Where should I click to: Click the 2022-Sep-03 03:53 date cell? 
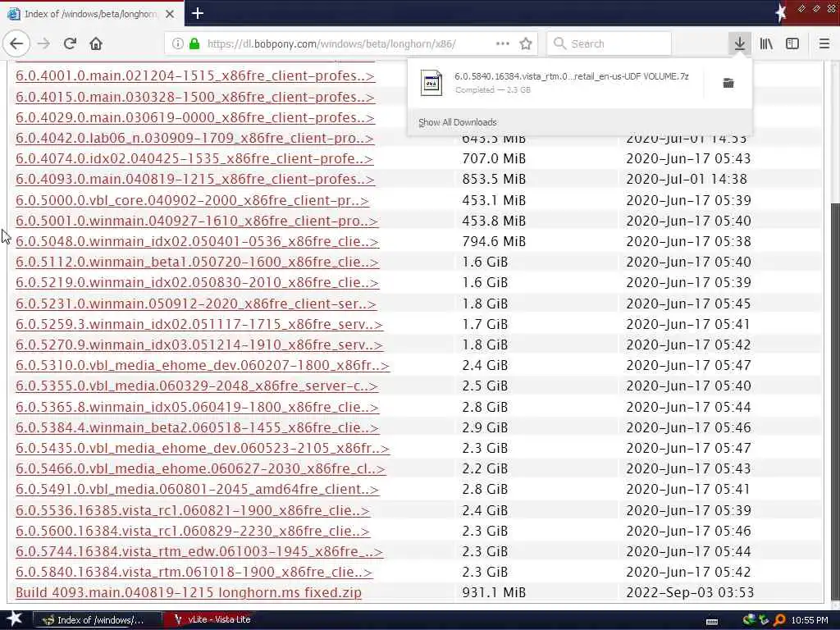coord(690,592)
